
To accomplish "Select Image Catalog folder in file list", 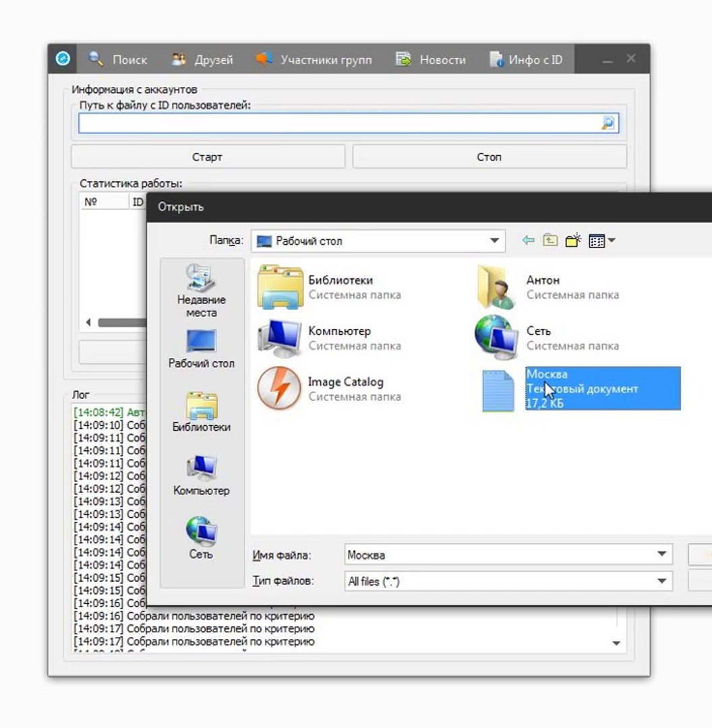I will coord(330,389).
